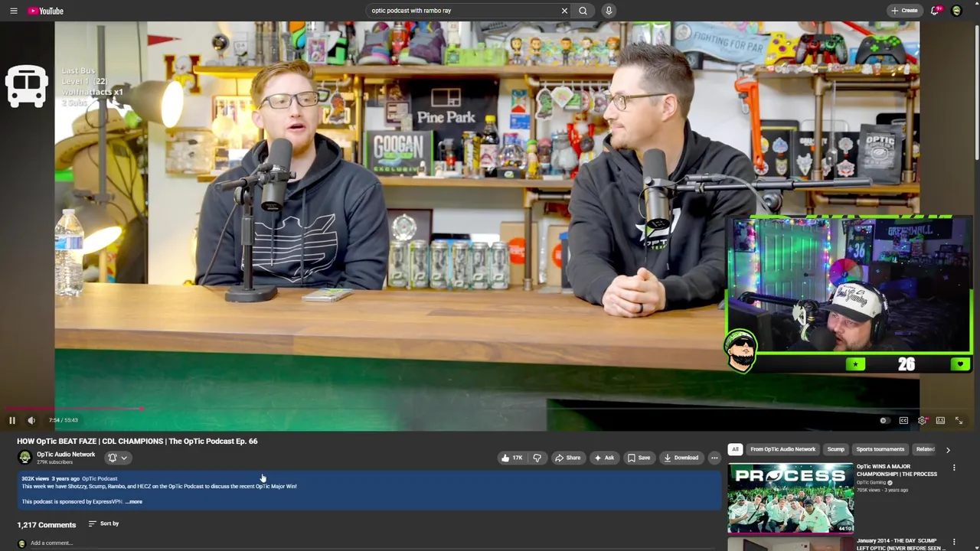Viewport: 980px width, 551px height.
Task: Share the video
Action: pyautogui.click(x=567, y=458)
